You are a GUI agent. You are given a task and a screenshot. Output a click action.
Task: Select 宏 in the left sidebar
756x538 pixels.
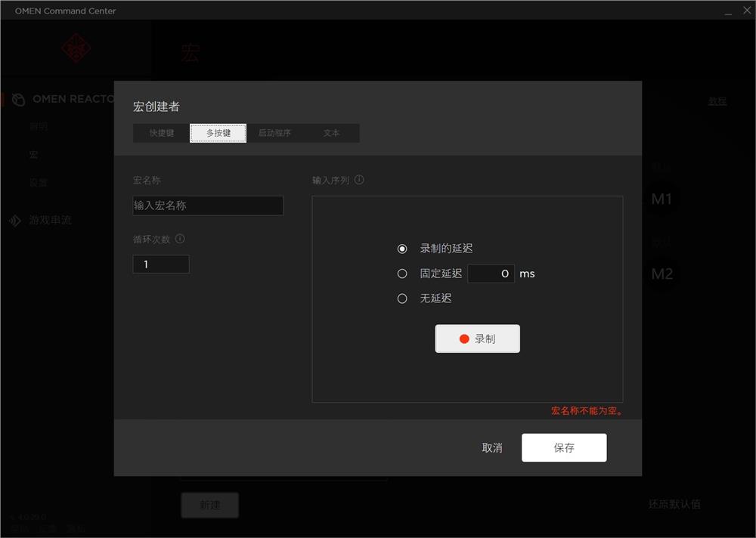(32, 154)
